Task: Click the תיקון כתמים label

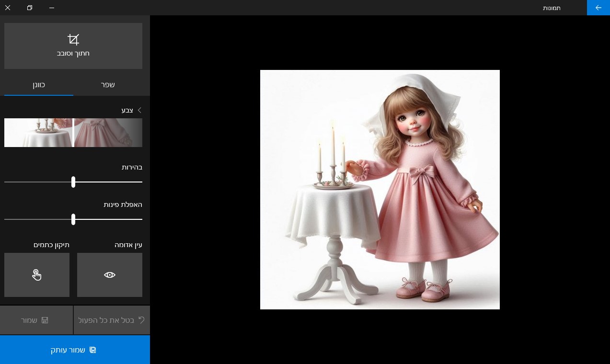Action: pos(51,245)
